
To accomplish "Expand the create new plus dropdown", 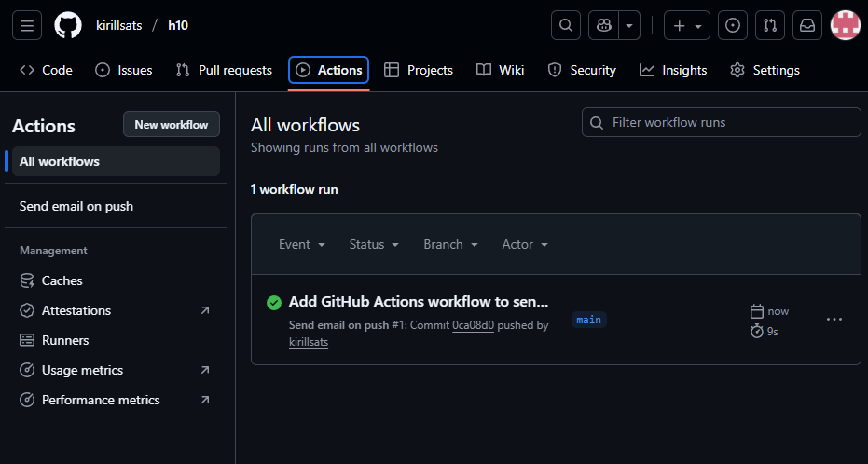I will pyautogui.click(x=687, y=25).
